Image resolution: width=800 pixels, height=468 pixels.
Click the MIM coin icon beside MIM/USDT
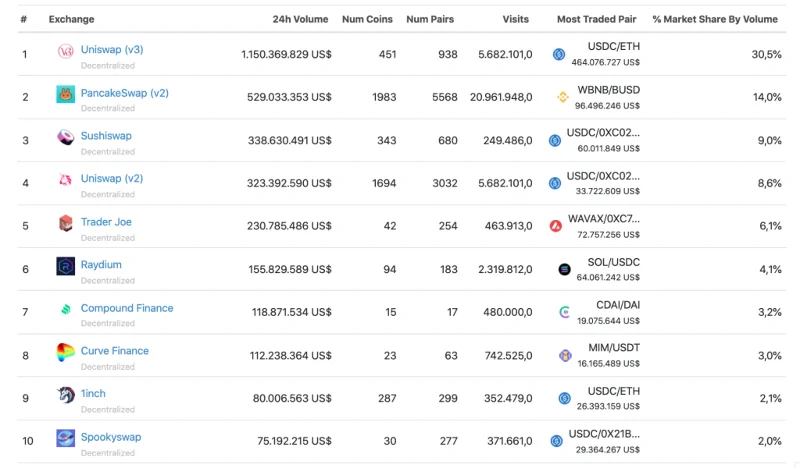[x=565, y=355]
